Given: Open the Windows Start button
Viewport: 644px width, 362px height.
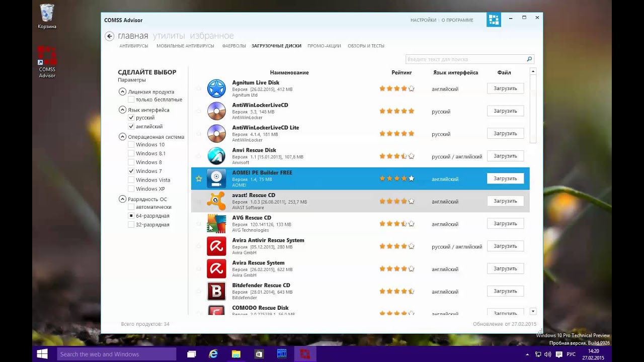Looking at the screenshot, I should point(42,354).
